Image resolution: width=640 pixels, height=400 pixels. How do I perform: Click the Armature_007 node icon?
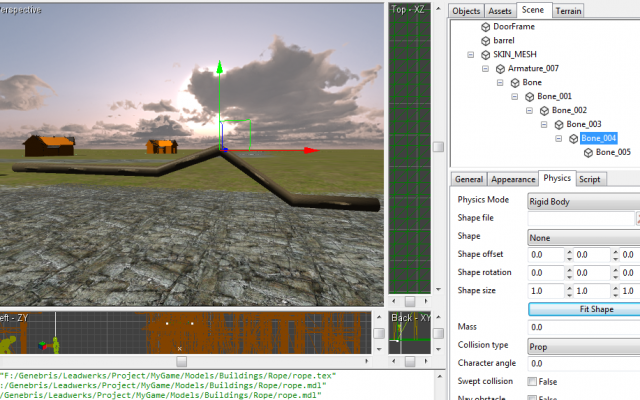(x=500, y=68)
